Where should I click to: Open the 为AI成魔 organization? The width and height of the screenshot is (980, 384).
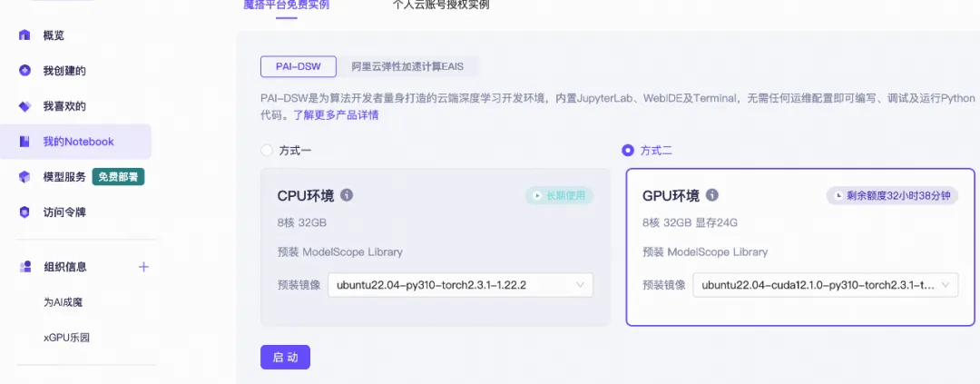[x=64, y=302]
